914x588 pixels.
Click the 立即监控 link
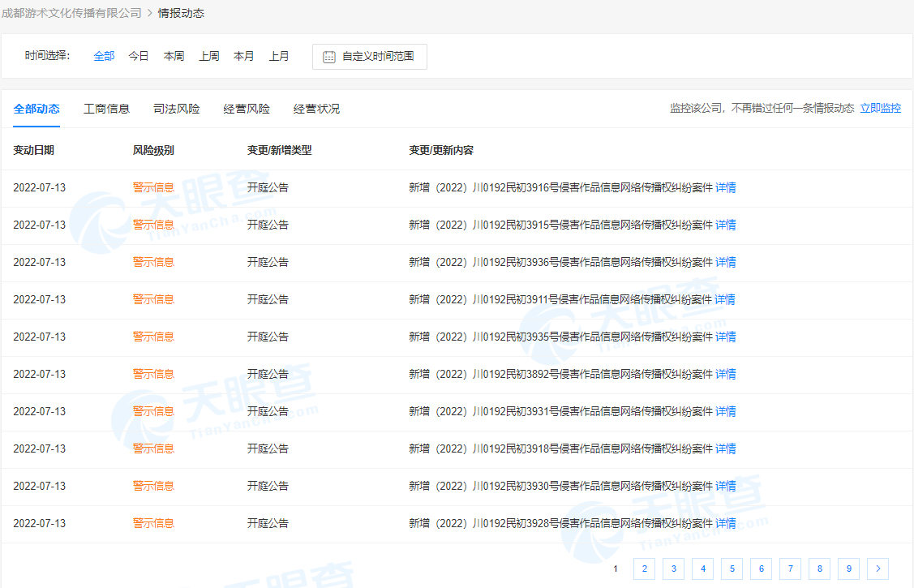click(x=880, y=108)
